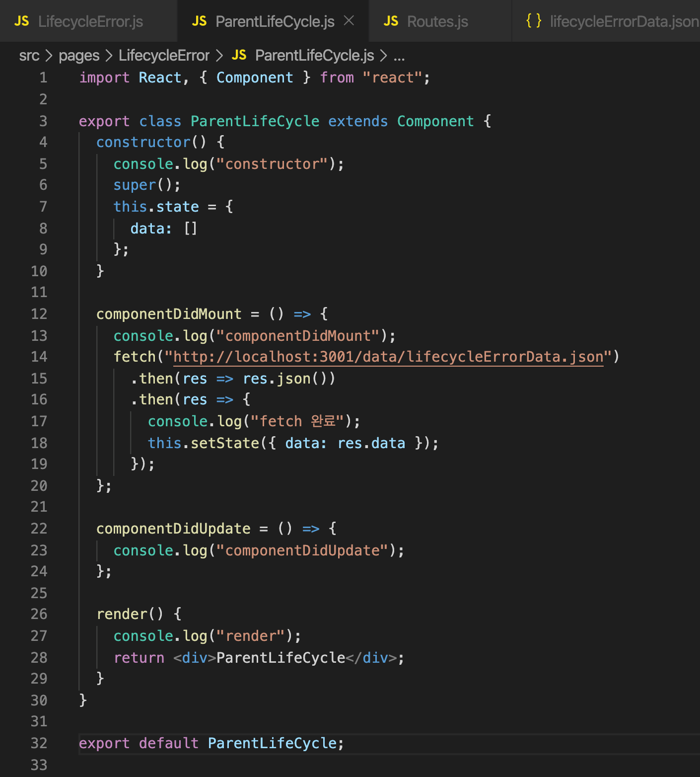Click the JS icon on Routes.js tab
Viewport: 700px width, 777px height.
[391, 21]
